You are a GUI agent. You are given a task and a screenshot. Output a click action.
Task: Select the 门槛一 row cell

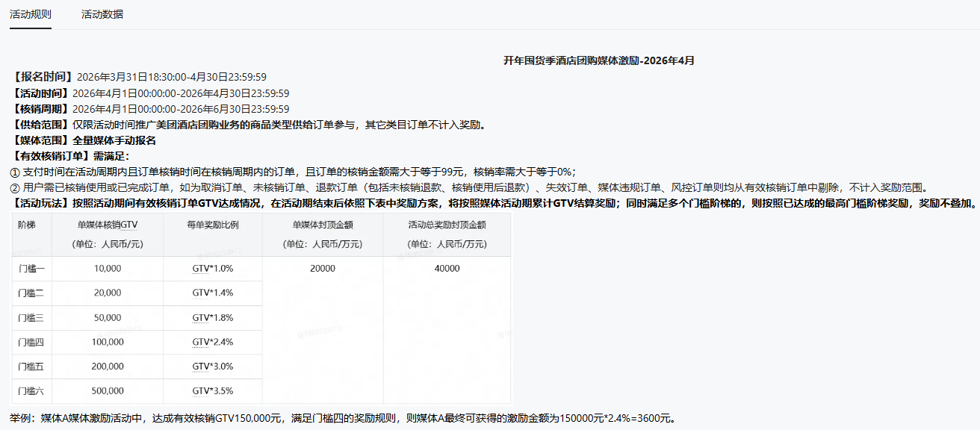(31, 269)
